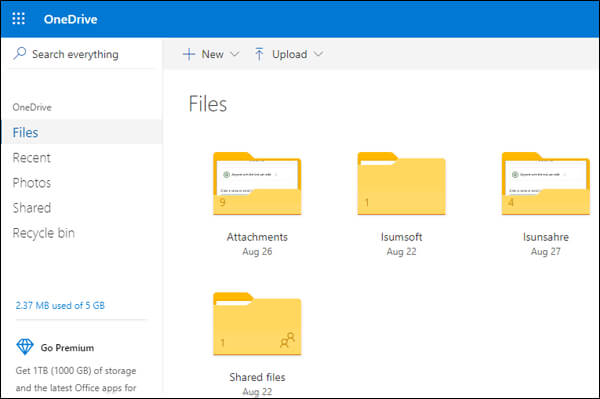Expand the New dropdown chevron
Viewport: 600px width, 399px height.
(x=235, y=54)
